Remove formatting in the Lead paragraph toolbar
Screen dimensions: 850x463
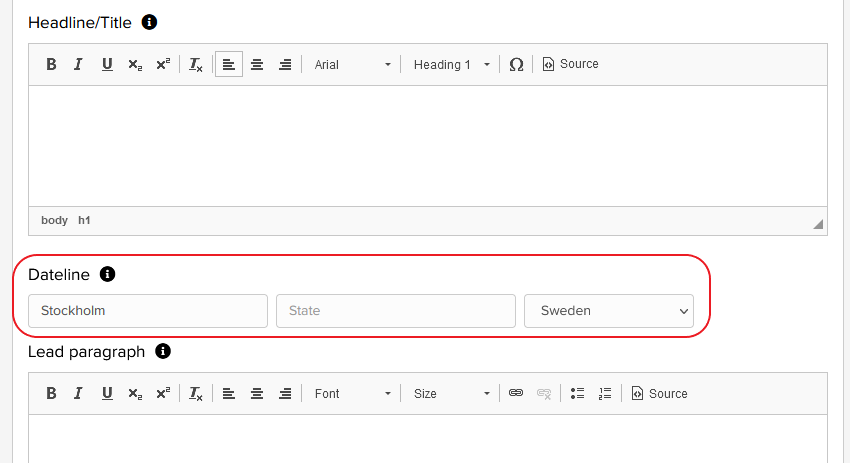pyautogui.click(x=196, y=394)
